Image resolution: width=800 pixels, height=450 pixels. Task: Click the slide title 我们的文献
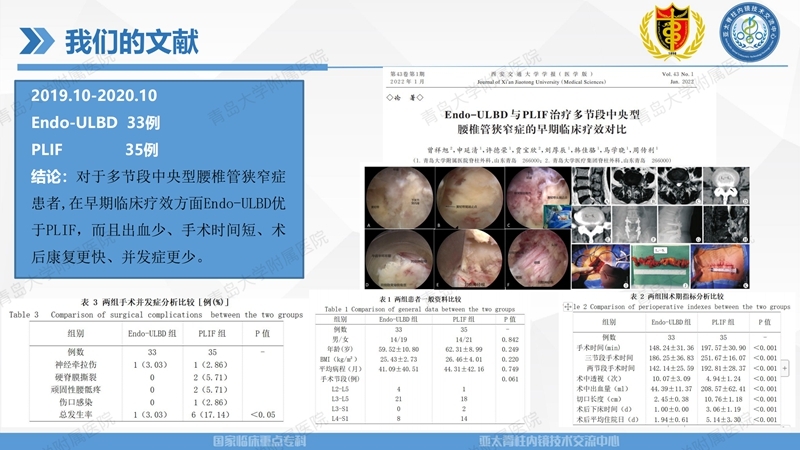pyautogui.click(x=131, y=42)
